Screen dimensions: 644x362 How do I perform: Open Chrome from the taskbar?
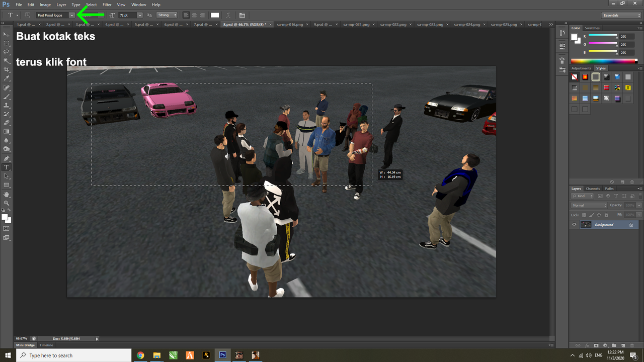tap(140, 355)
